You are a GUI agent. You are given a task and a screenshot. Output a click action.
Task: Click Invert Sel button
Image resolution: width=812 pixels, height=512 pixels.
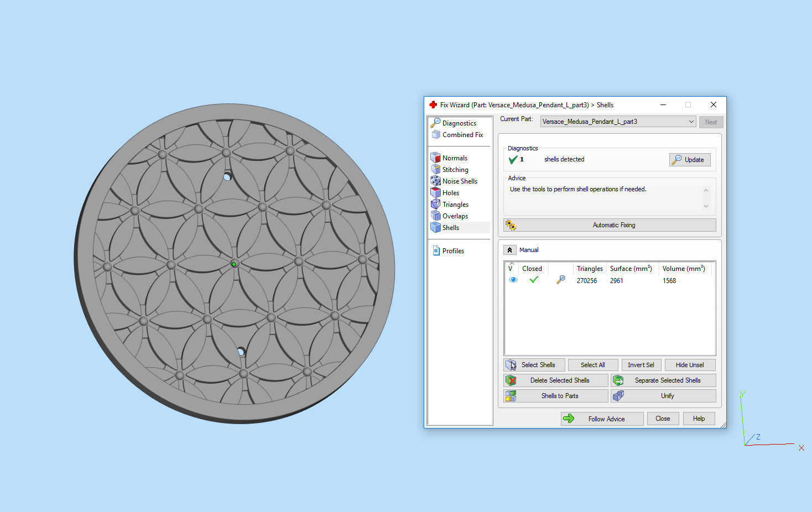[641, 365]
